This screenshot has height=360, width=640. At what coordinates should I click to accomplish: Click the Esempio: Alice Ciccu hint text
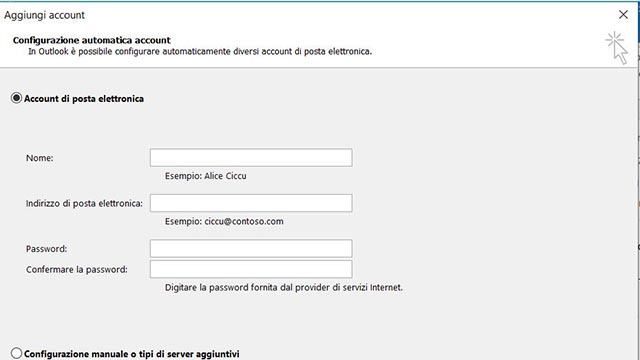[205, 176]
